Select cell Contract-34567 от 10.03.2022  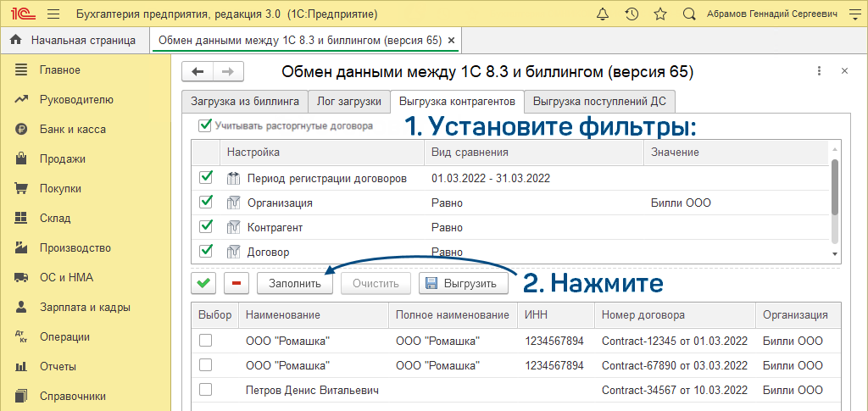[x=675, y=391]
